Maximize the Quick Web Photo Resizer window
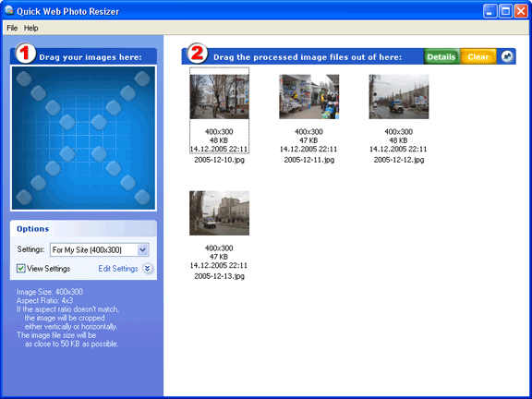Screen dimensions: 532x399 point(505,11)
